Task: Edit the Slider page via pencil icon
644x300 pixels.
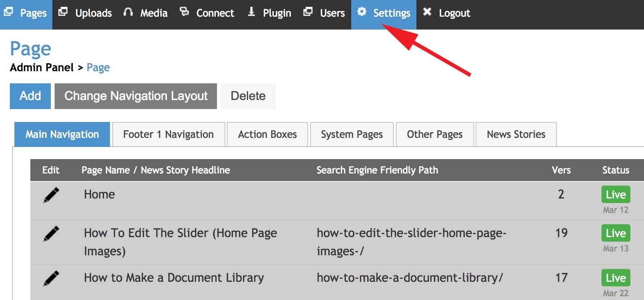Action: 51,234
